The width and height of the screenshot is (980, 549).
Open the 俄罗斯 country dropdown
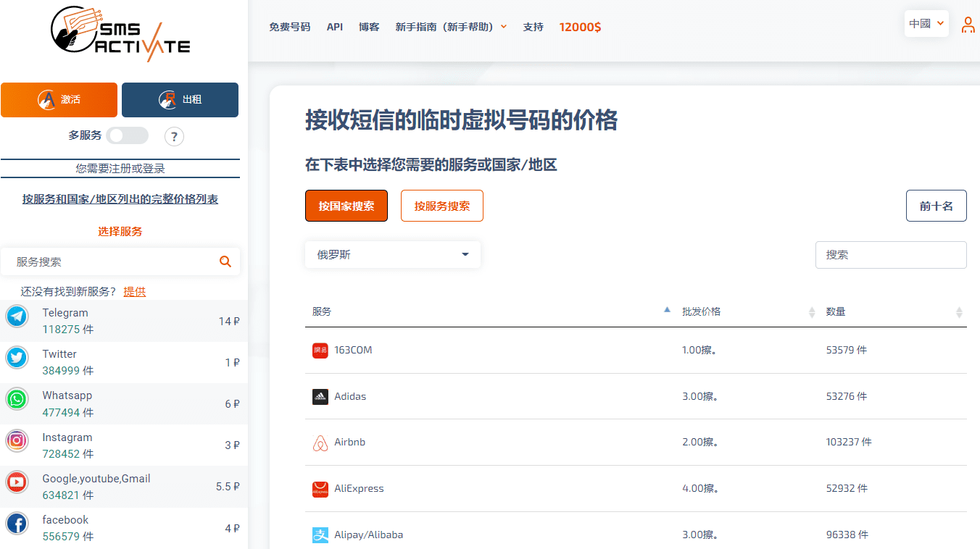[392, 255]
